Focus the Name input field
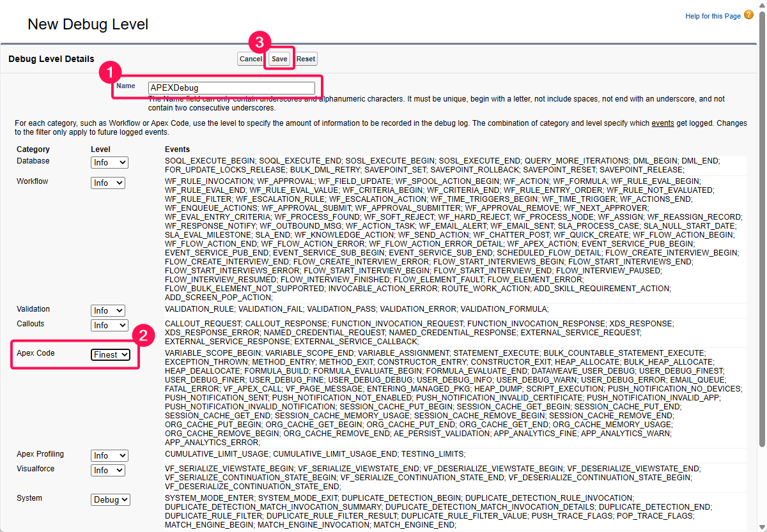Viewport: 767px width, 532px height. [x=231, y=88]
